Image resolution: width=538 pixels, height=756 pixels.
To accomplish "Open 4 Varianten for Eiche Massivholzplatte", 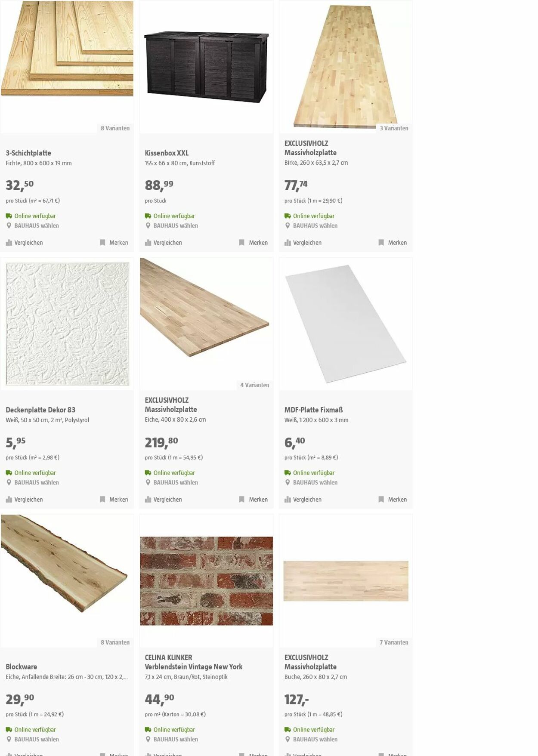I will click(255, 385).
